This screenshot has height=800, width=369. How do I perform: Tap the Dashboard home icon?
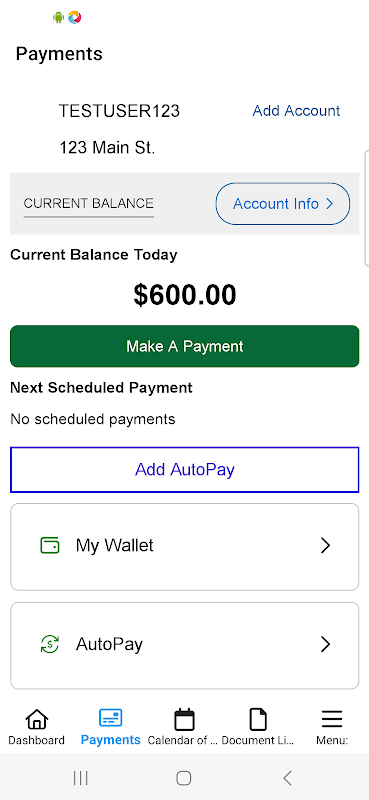click(x=36, y=719)
